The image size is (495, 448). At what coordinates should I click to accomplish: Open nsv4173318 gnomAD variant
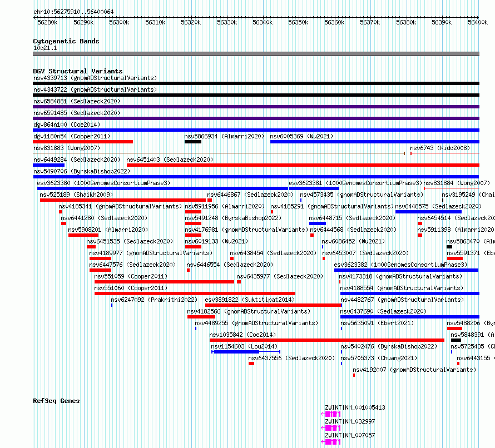[x=400, y=276]
